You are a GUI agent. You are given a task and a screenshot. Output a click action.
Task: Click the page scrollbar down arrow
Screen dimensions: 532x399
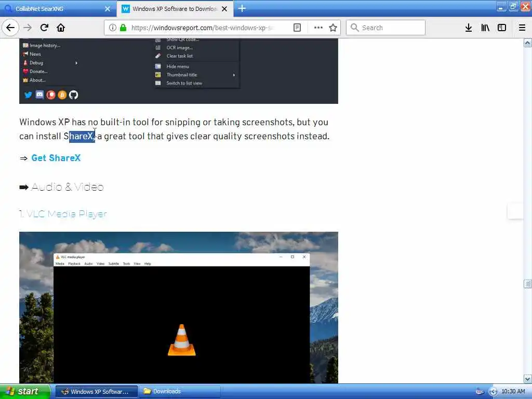click(x=528, y=379)
